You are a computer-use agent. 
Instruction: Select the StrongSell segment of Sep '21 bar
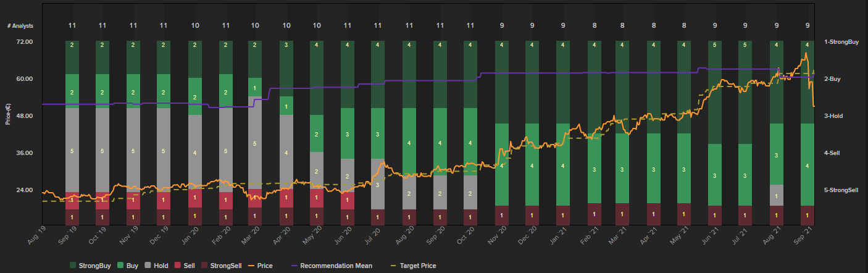click(807, 215)
